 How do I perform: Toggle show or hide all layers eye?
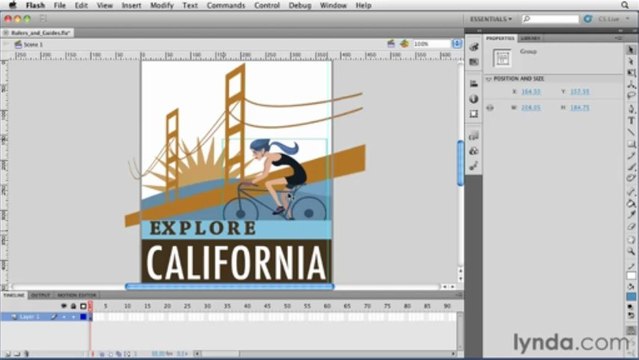(x=64, y=306)
